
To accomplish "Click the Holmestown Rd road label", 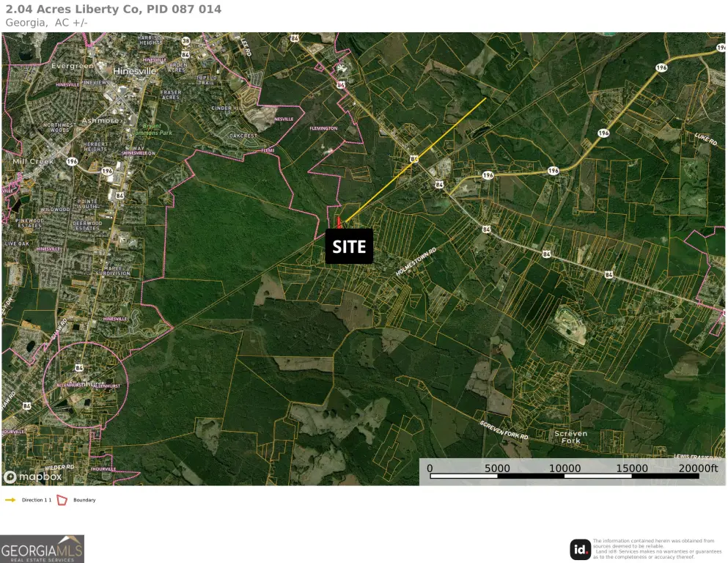I will tap(416, 262).
